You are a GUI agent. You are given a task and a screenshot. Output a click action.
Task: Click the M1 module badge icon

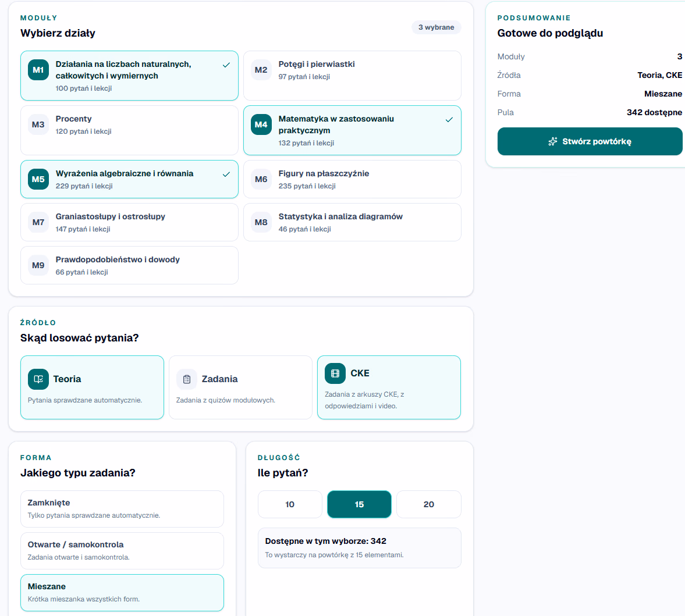click(x=38, y=70)
